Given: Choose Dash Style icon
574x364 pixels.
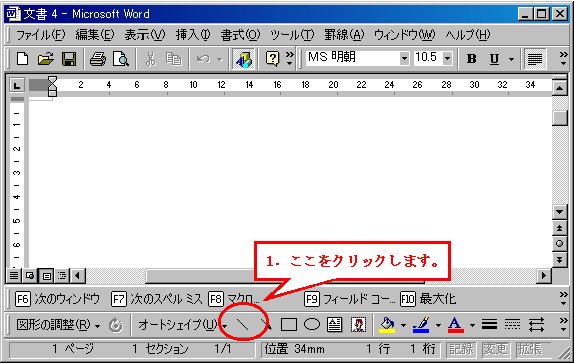Looking at the screenshot, I should tap(512, 324).
